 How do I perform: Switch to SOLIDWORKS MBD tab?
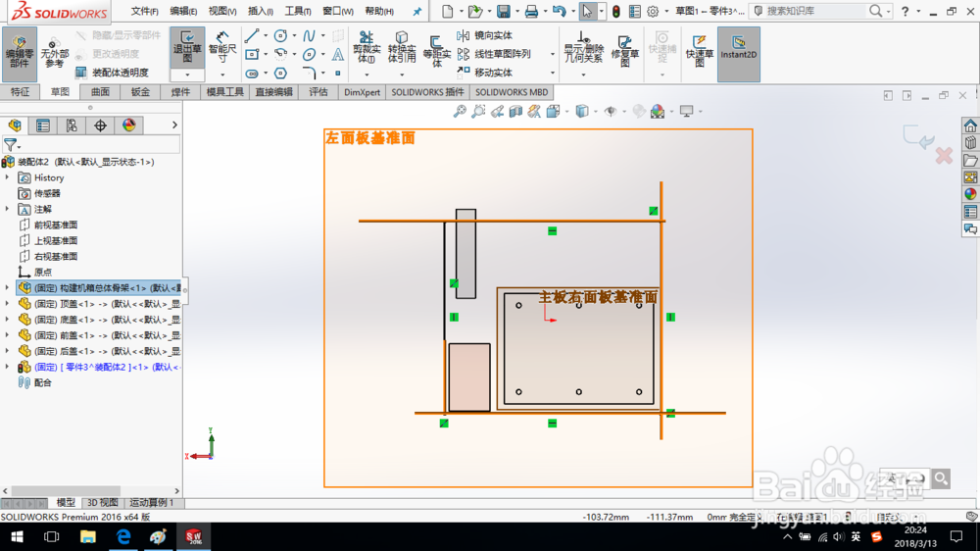[x=512, y=92]
